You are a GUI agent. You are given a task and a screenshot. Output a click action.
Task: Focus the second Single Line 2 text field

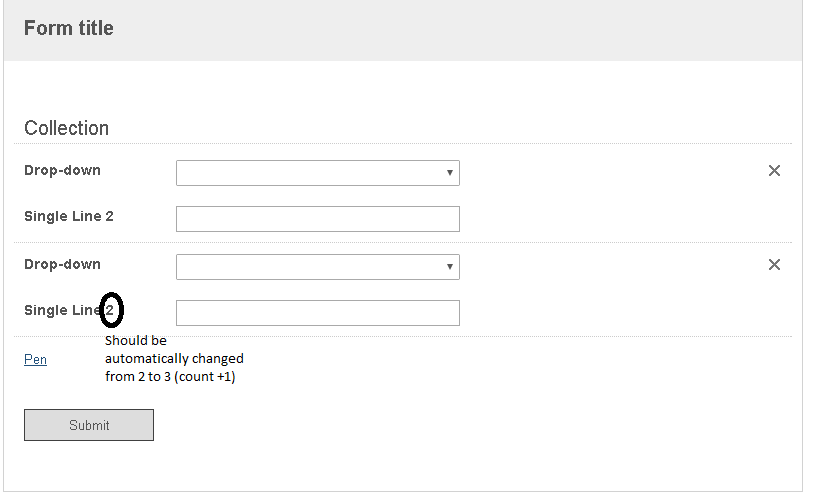(x=317, y=313)
